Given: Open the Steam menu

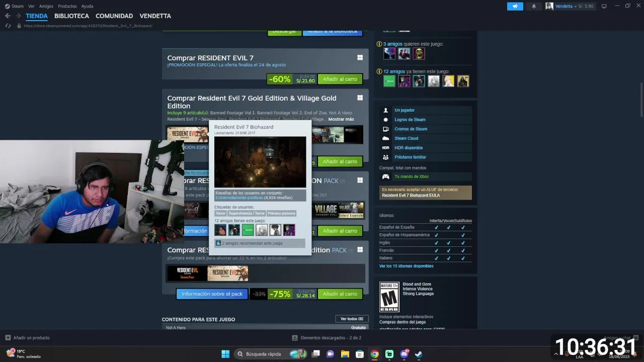Looking at the screenshot, I should 17,6.
